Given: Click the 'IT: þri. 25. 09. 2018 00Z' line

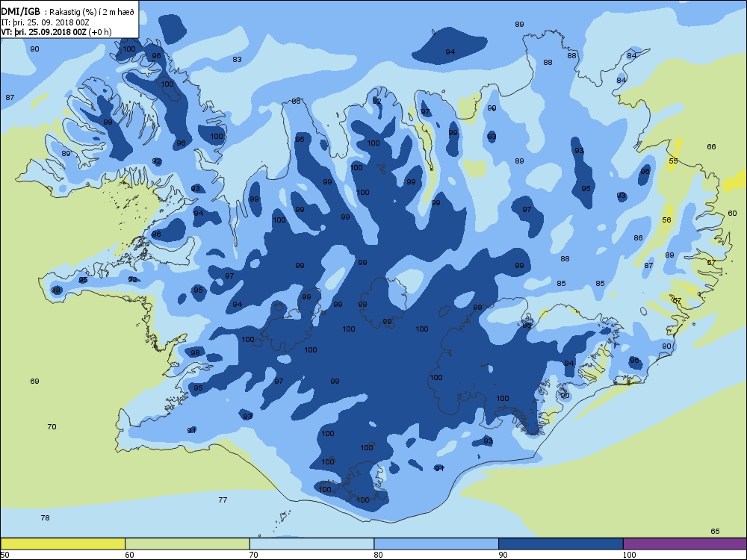Looking at the screenshot, I should [x=45, y=22].
